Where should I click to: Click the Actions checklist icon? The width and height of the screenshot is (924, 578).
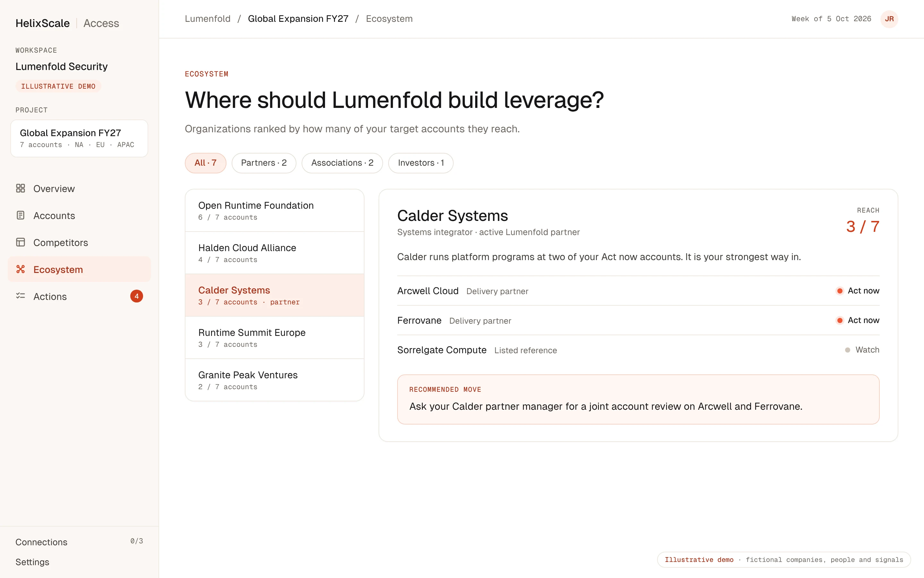(x=21, y=296)
